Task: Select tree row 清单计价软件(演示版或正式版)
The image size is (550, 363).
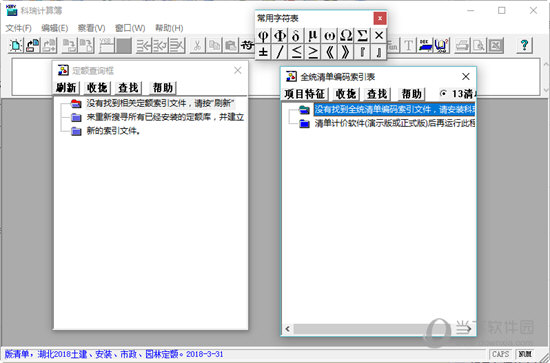Action: click(x=395, y=123)
